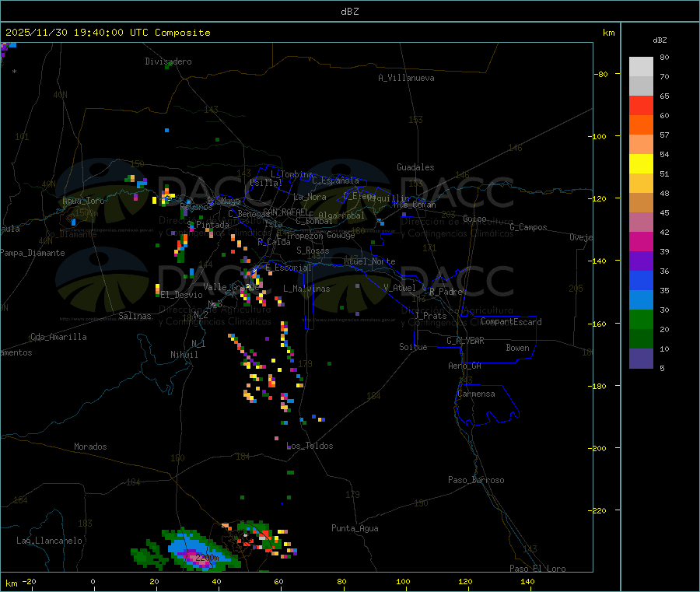Click the Agua_Toro map label
700x592 pixels.
point(83,201)
